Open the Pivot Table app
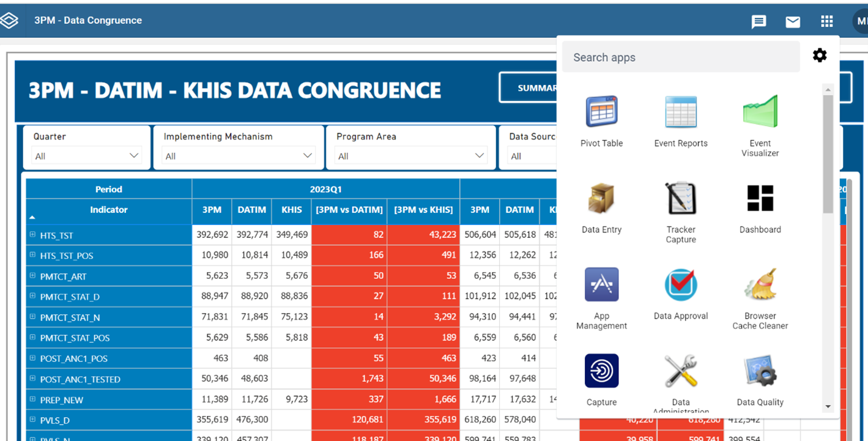This screenshot has width=868, height=441. (x=601, y=121)
